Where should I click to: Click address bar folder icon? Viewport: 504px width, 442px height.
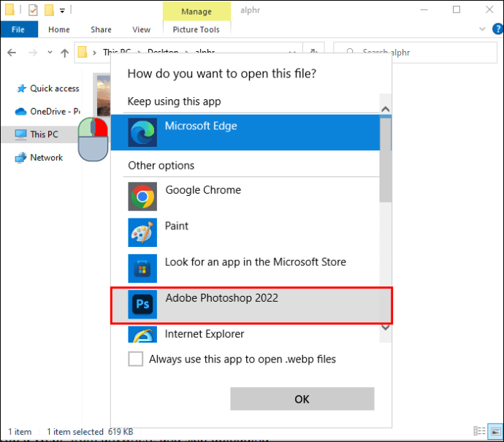[83, 52]
